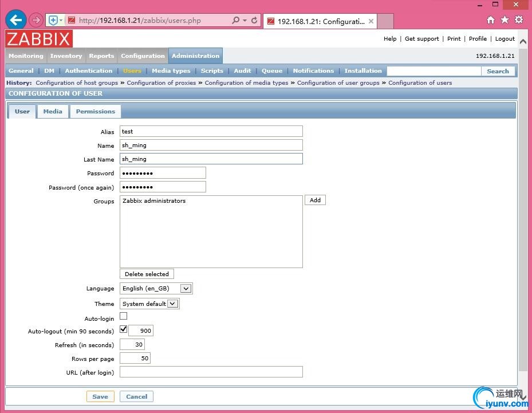Toggle the Auto-login checkbox
This screenshot has width=532, height=413.
[124, 316]
